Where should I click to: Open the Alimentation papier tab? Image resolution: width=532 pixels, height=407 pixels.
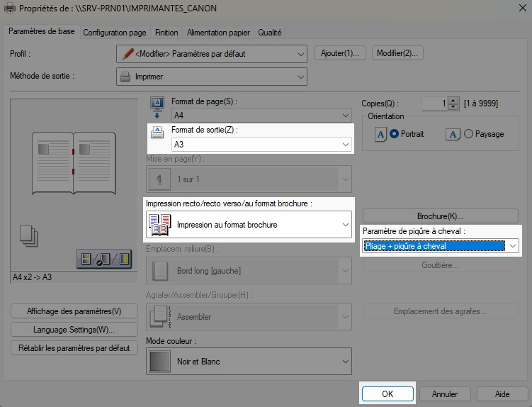click(220, 33)
